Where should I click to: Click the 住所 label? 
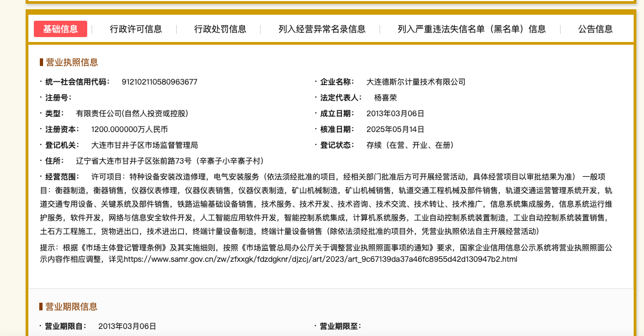(x=55, y=161)
